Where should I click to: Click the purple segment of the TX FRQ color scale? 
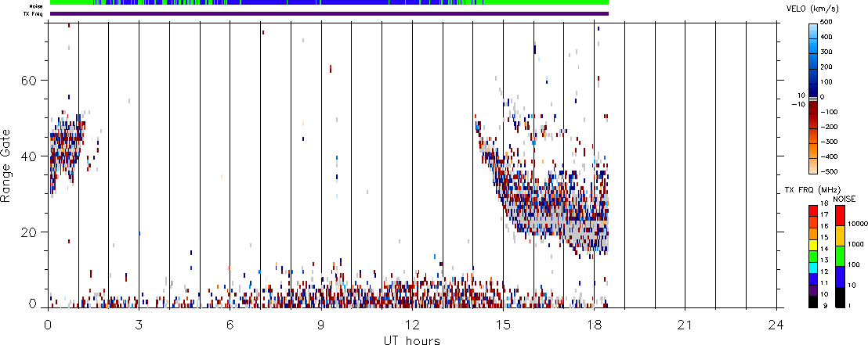[x=814, y=289]
